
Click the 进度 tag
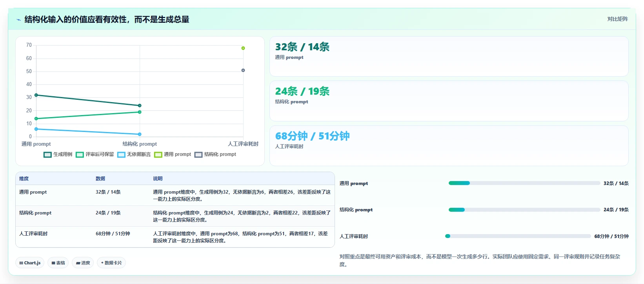pos(83,263)
